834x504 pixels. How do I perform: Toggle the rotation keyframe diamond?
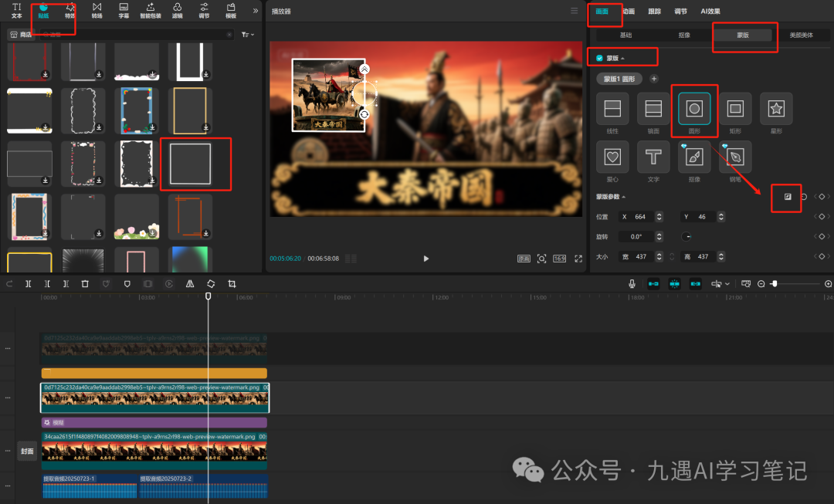point(822,237)
